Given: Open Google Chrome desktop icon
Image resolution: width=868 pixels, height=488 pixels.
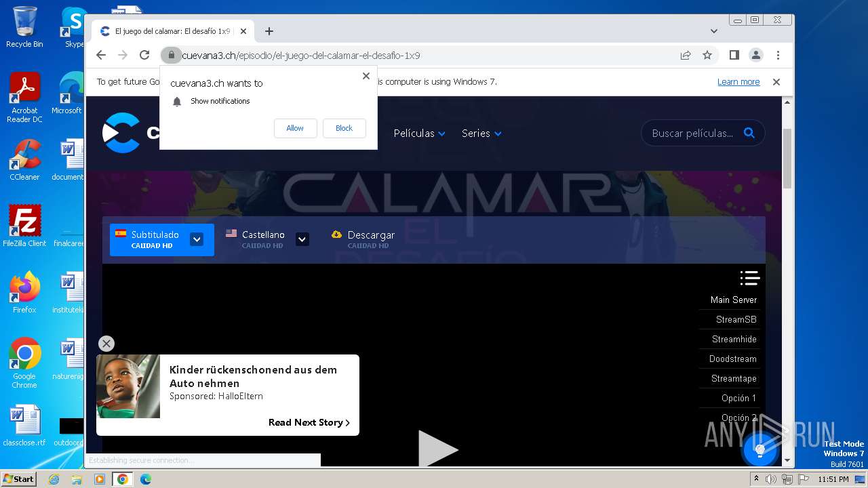Looking at the screenshot, I should coord(24,363).
